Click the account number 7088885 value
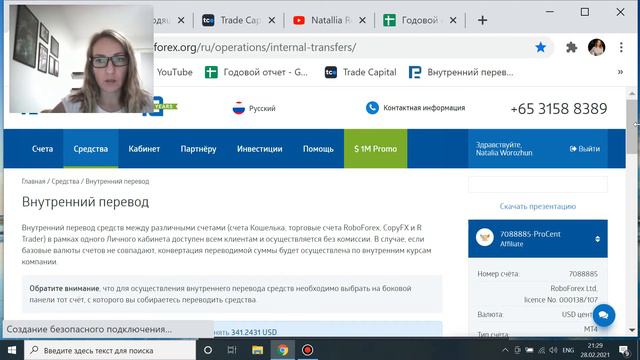The width and height of the screenshot is (640, 360). pyautogui.click(x=583, y=274)
